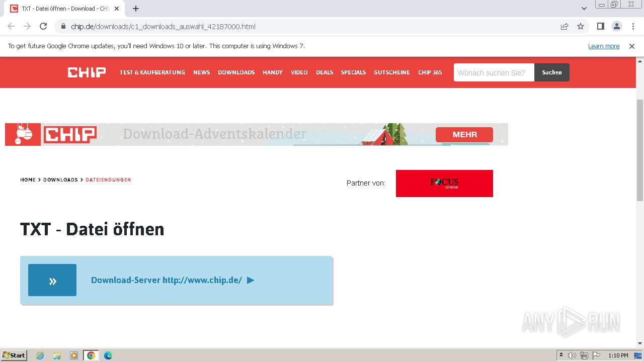Click the Chrome taskbar icon

[x=91, y=355]
